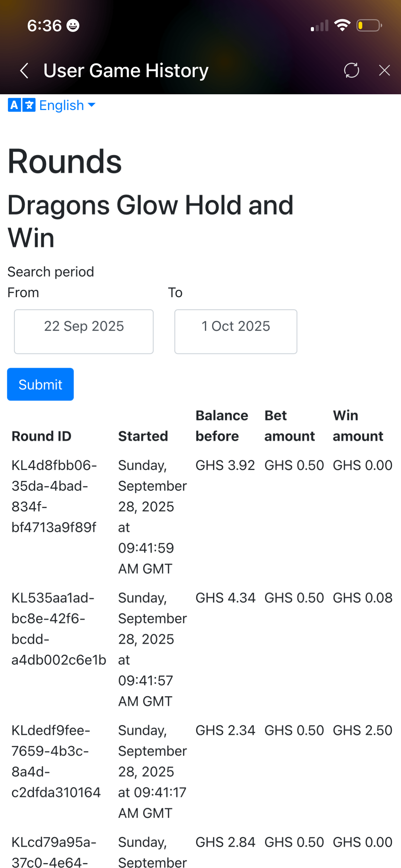Tap the Wi-Fi status icon
The width and height of the screenshot is (401, 868).
(342, 26)
